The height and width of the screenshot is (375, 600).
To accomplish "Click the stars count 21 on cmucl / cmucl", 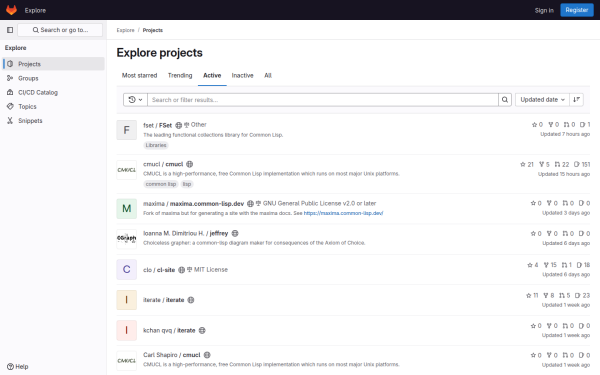I will coord(527,164).
